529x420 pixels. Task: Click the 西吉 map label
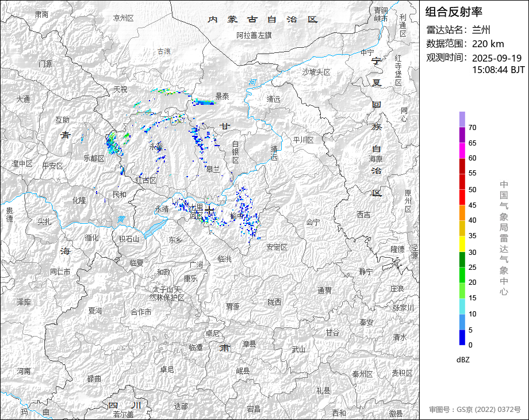pos(363,215)
